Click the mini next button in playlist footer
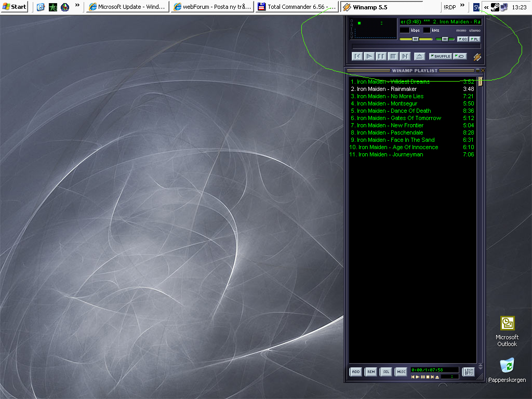This screenshot has width=532, height=399. point(432,377)
